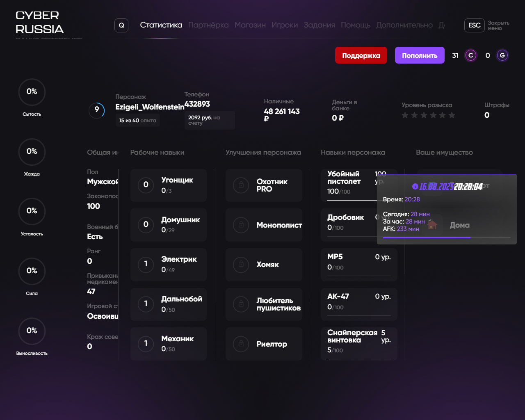Image resolution: width=525 pixels, height=420 pixels.
Task: Click the level circle beside Электрик
Action: (x=146, y=264)
